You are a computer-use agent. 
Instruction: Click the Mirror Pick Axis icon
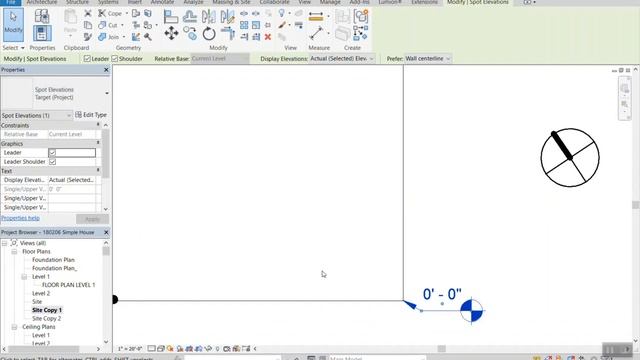point(209,17)
